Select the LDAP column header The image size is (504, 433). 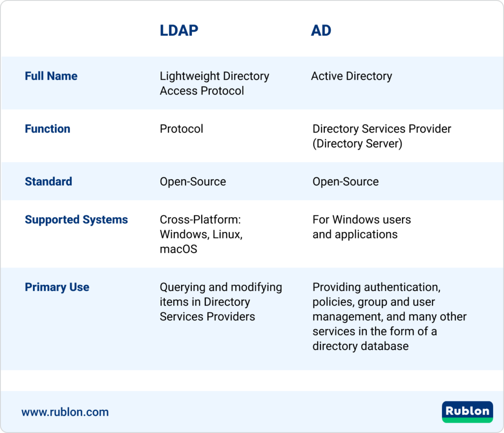(179, 31)
